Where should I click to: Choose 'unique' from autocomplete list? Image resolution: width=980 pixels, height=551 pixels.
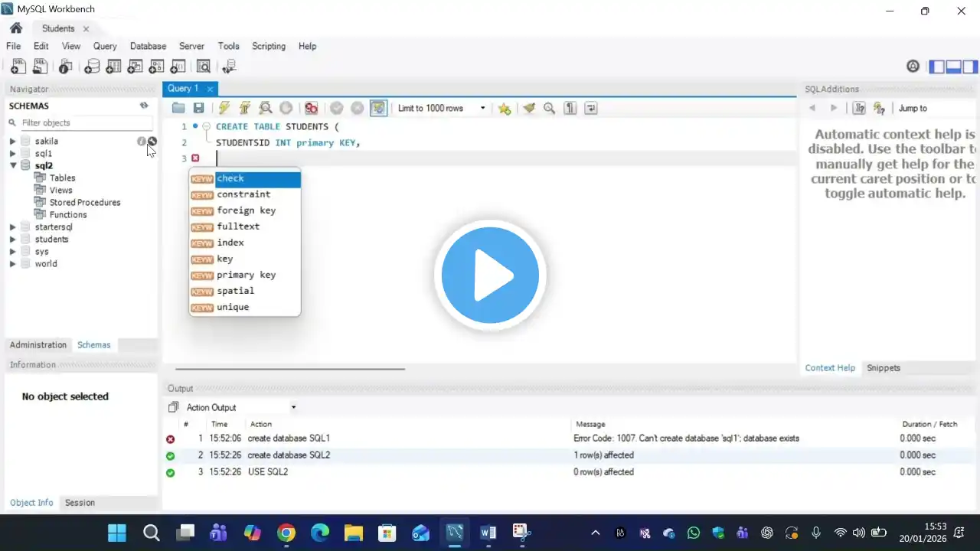(245, 307)
